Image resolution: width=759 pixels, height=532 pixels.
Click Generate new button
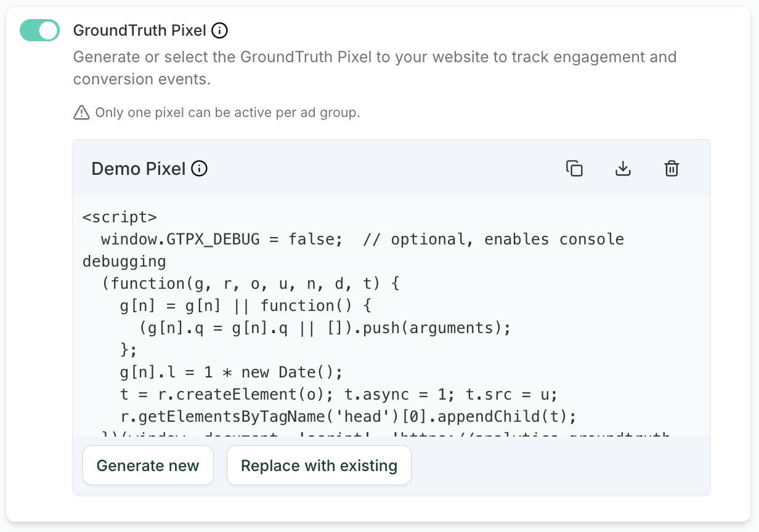(x=148, y=465)
